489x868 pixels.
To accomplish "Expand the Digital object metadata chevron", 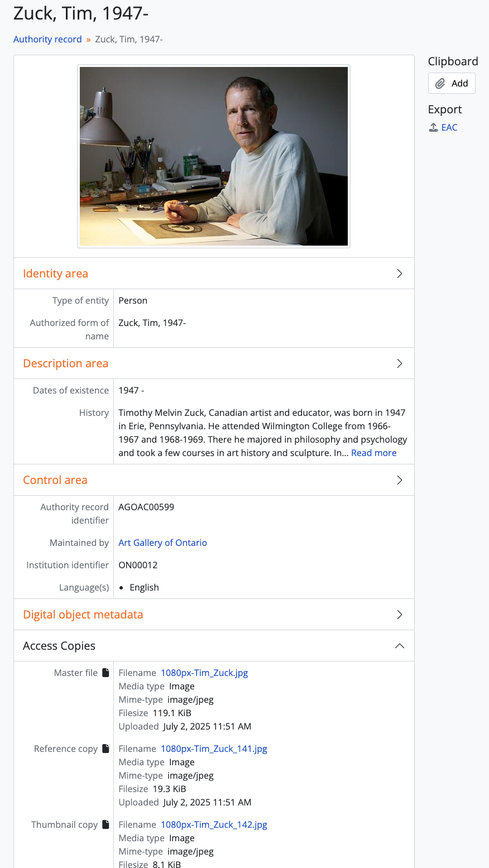I will [400, 615].
